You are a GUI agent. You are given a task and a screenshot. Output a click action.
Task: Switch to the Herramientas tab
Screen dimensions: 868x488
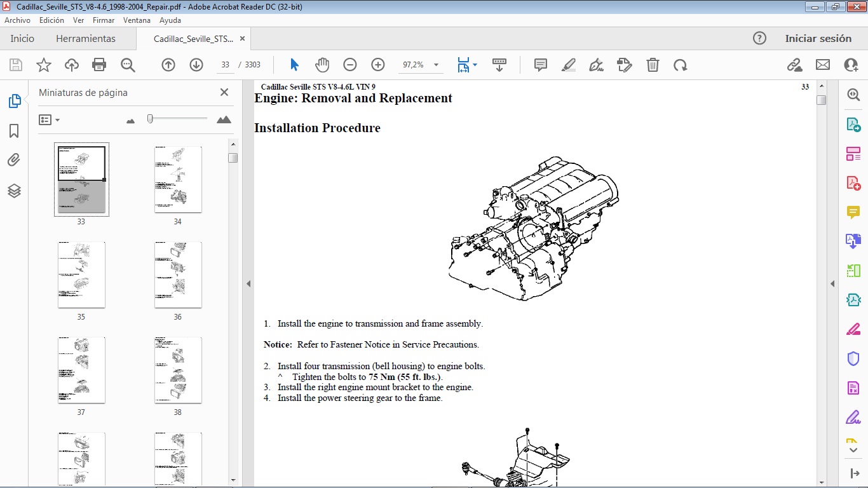86,38
